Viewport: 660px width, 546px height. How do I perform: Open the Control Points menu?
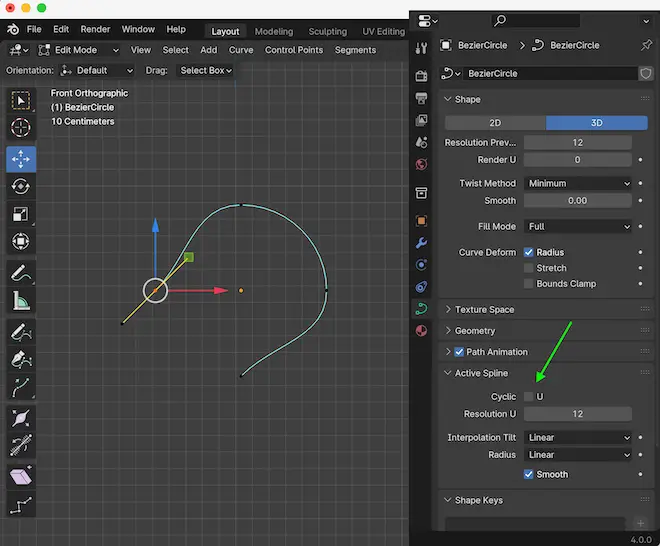tap(294, 50)
